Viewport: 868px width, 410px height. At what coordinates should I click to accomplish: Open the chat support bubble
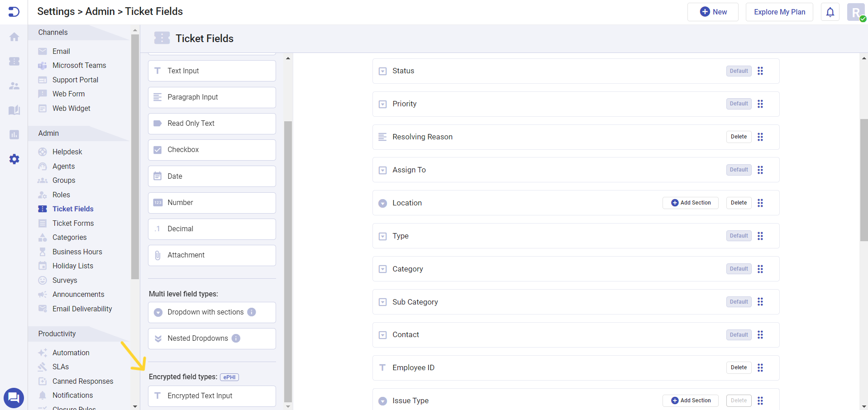[14, 397]
